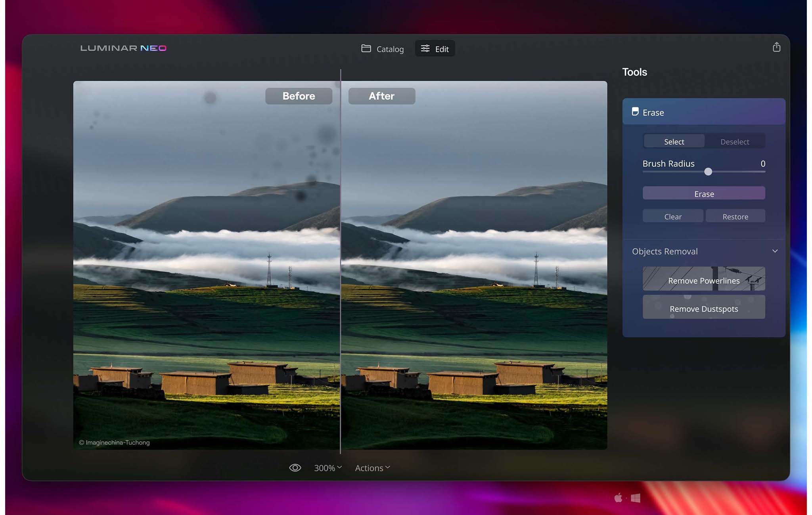Click the Edit sliders icon
This screenshot has width=812, height=515.
point(425,48)
